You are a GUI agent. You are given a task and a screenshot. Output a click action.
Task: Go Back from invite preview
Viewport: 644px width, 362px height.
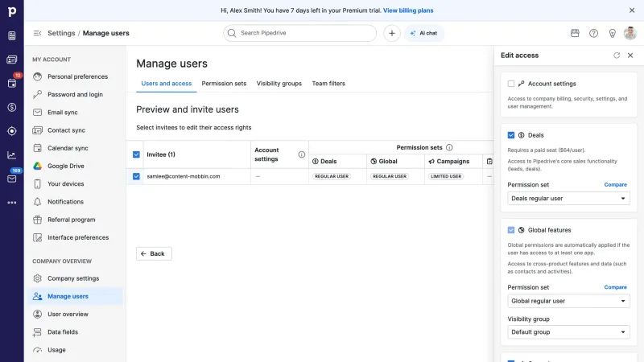(x=154, y=253)
